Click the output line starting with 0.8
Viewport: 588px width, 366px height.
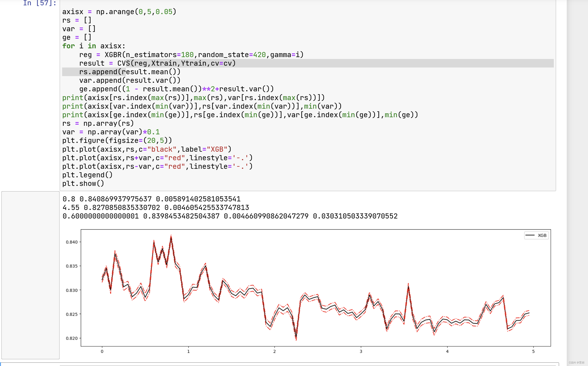152,199
